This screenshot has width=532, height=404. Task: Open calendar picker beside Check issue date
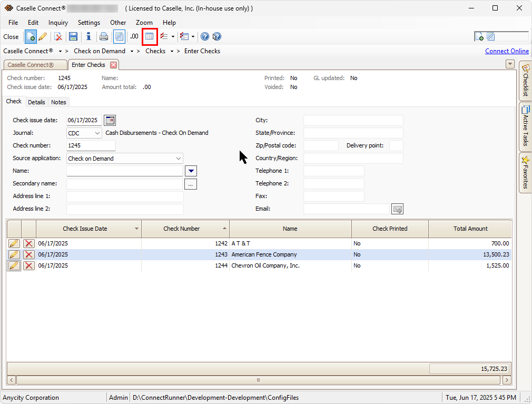pos(110,120)
